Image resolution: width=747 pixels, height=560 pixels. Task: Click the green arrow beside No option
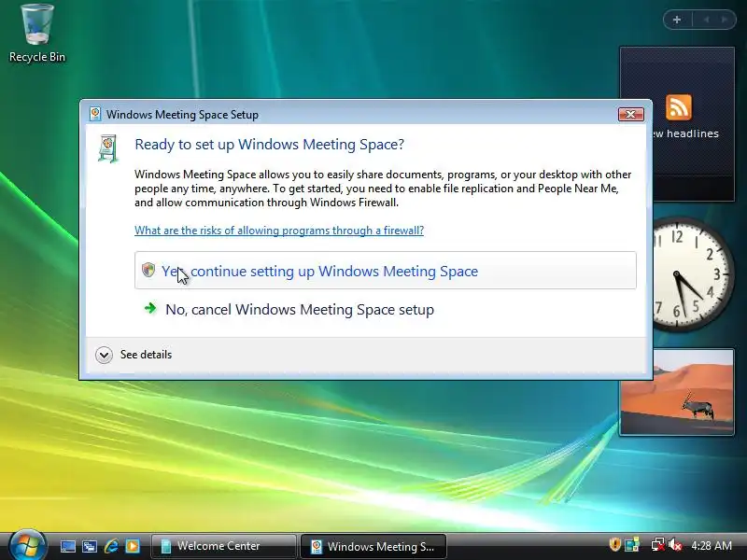150,309
